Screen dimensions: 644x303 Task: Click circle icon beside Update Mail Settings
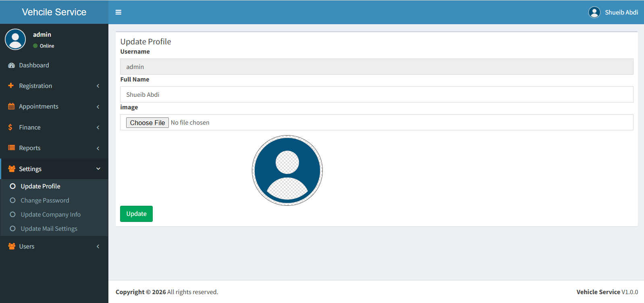(12, 228)
